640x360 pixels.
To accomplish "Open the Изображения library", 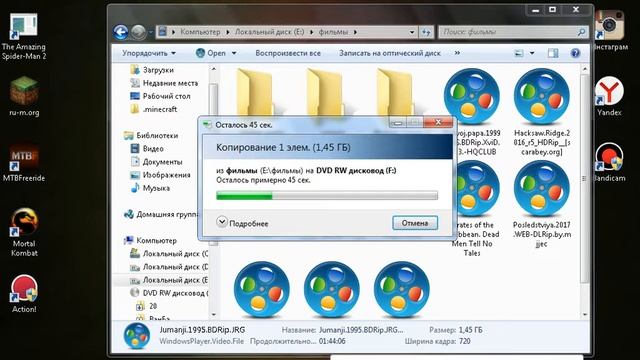I will [160, 175].
